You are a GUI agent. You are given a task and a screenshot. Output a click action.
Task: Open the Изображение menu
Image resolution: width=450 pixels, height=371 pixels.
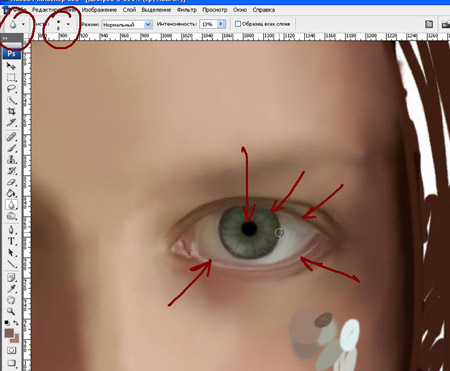coord(99,10)
